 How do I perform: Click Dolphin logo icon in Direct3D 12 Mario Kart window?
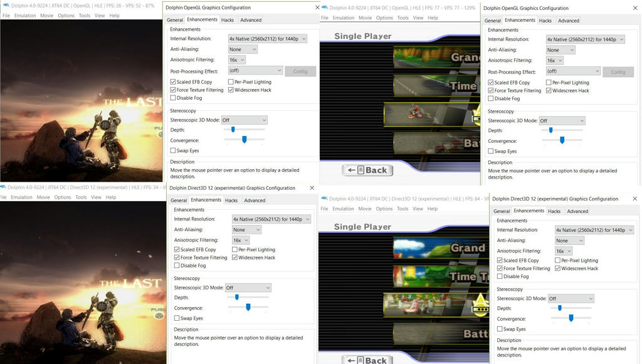[x=324, y=199]
